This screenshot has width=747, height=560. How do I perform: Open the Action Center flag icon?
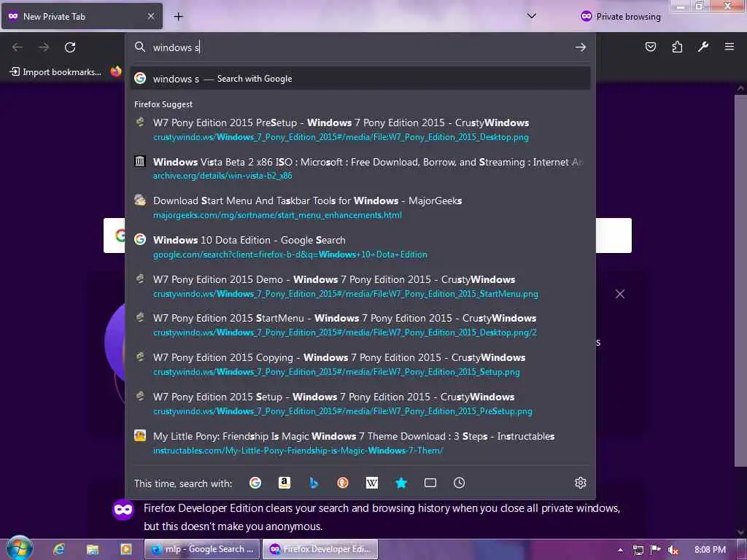(656, 550)
